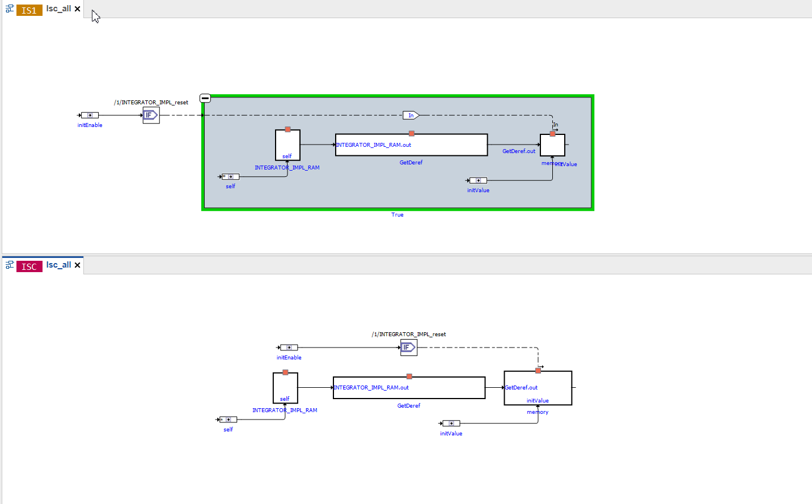The image size is (812, 504).
Task: Click the IF icon in bottom diagram
Action: (408, 348)
